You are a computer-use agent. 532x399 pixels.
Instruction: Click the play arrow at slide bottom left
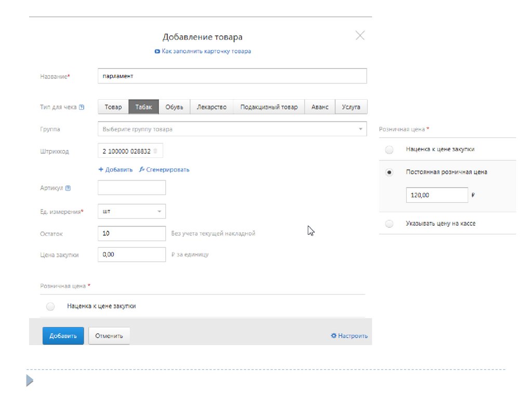point(30,381)
